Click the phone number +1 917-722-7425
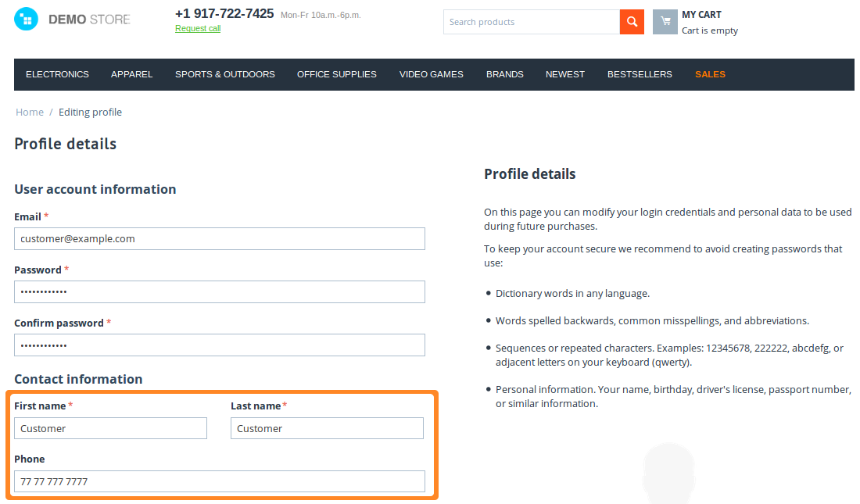 [224, 14]
